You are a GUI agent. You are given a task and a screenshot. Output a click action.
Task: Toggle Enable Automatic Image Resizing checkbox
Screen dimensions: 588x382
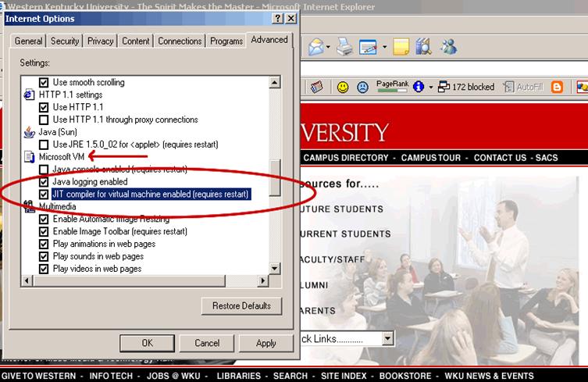44,220
